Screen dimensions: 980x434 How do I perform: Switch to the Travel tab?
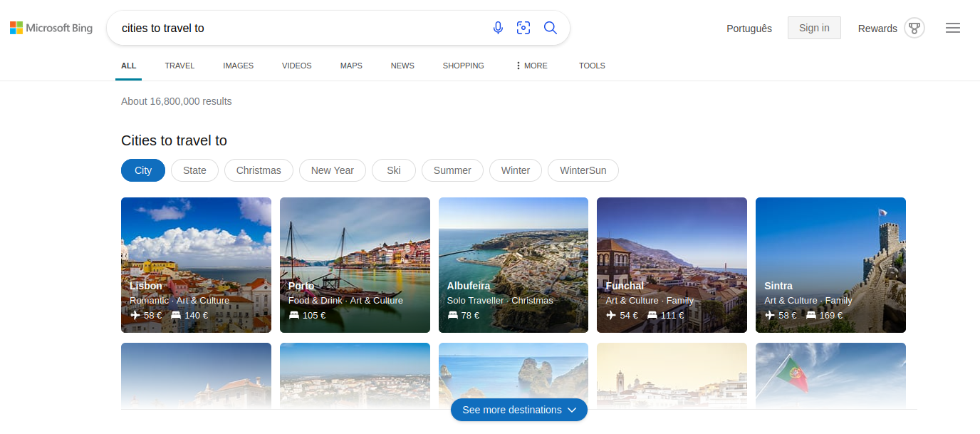(179, 66)
